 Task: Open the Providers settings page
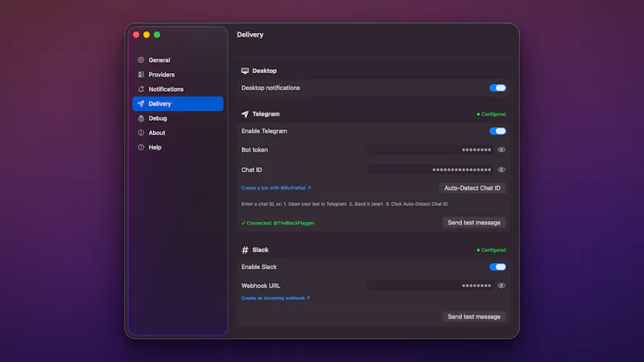pyautogui.click(x=178, y=74)
